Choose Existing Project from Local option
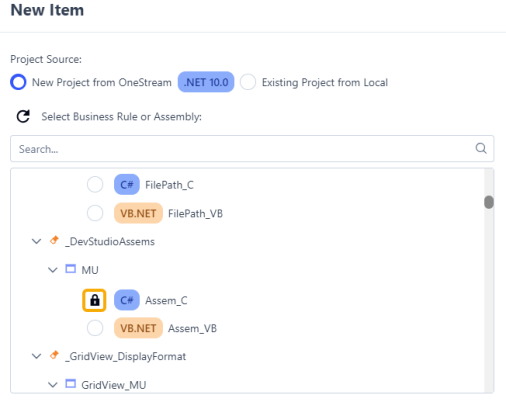The image size is (506, 402). 248,82
